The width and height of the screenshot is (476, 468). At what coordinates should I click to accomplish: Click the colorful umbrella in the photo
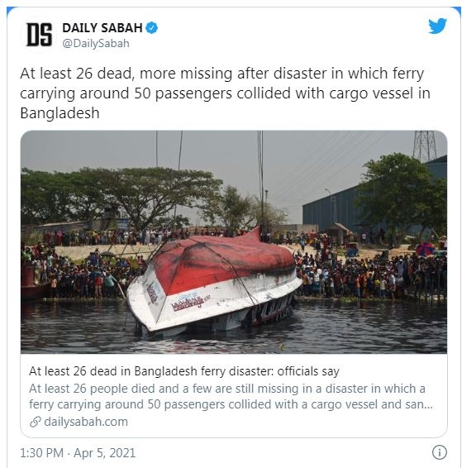pyautogui.click(x=425, y=249)
